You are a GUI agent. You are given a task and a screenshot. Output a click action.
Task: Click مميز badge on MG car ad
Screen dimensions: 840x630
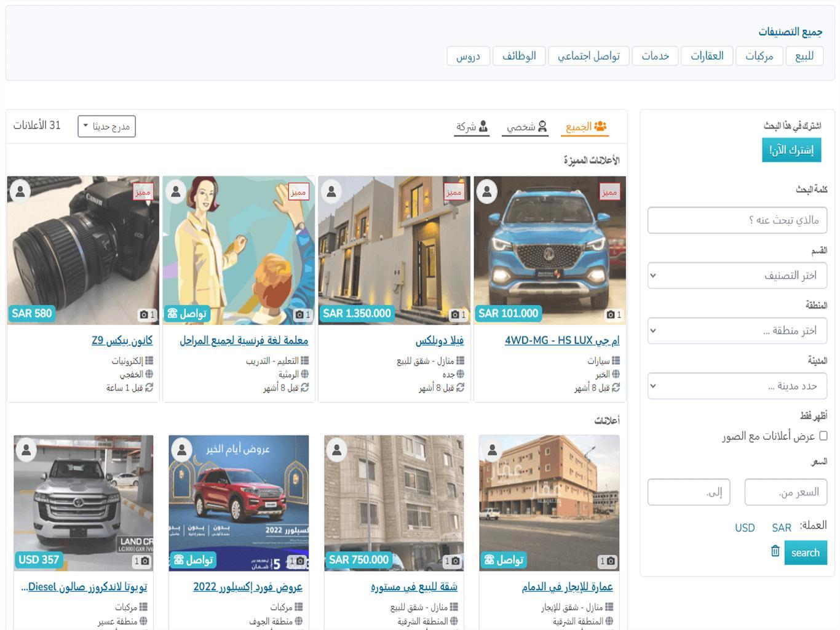(x=609, y=192)
